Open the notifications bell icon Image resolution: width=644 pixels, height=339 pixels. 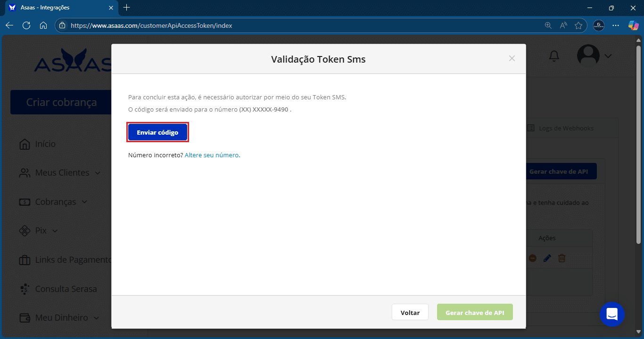554,56
